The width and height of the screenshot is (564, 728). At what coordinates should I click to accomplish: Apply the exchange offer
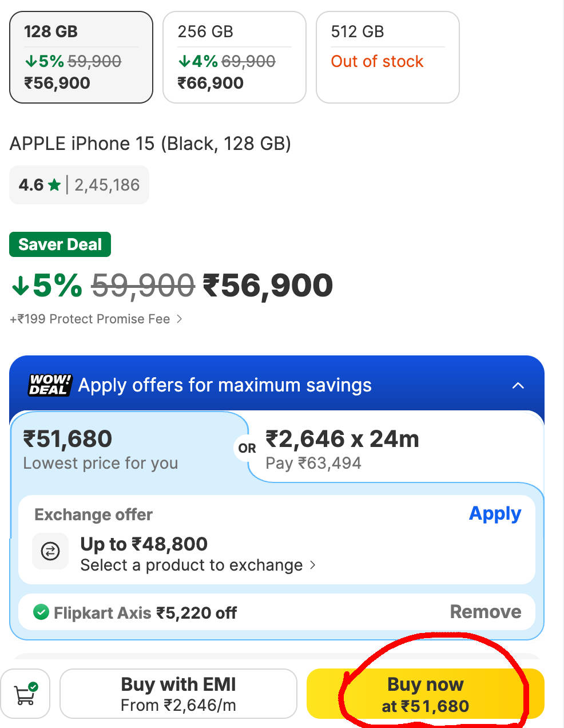coord(495,514)
